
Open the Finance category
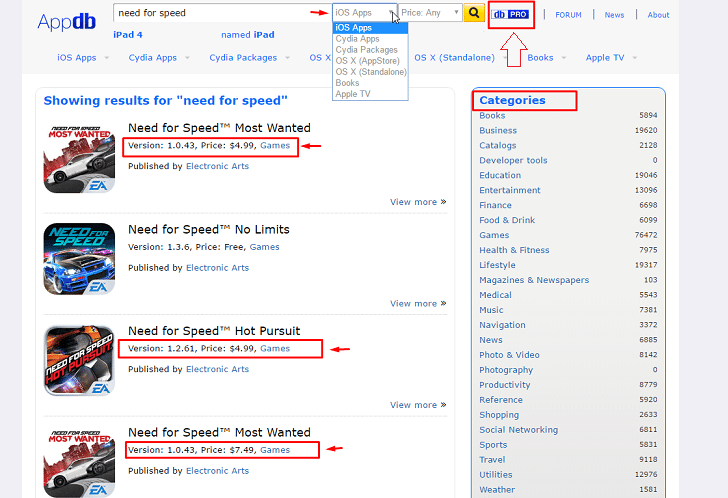(495, 205)
